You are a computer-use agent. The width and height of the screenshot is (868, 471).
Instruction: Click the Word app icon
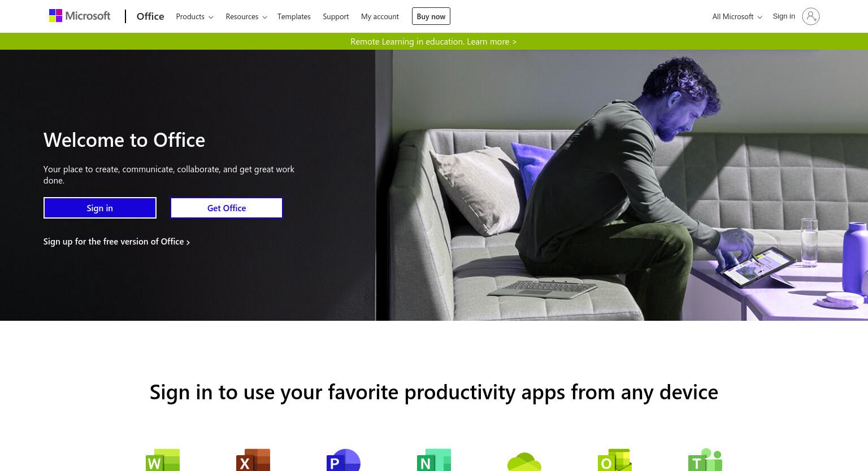pyautogui.click(x=163, y=460)
